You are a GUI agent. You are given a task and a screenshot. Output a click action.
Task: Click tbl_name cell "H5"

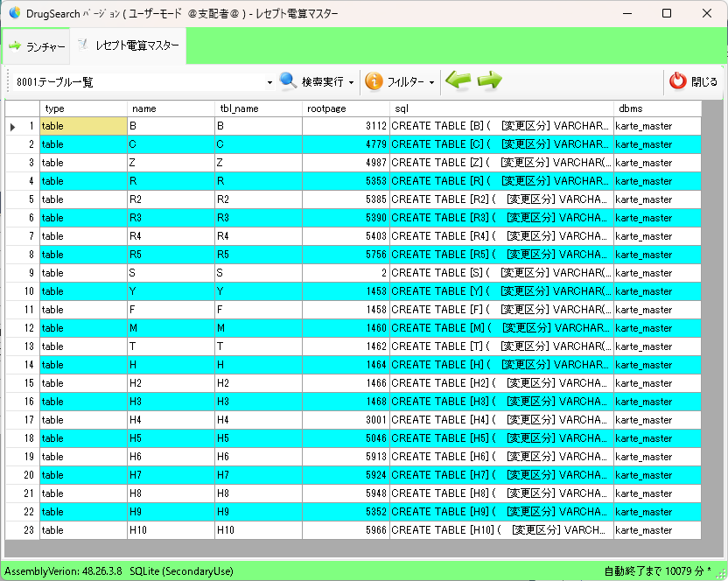259,438
